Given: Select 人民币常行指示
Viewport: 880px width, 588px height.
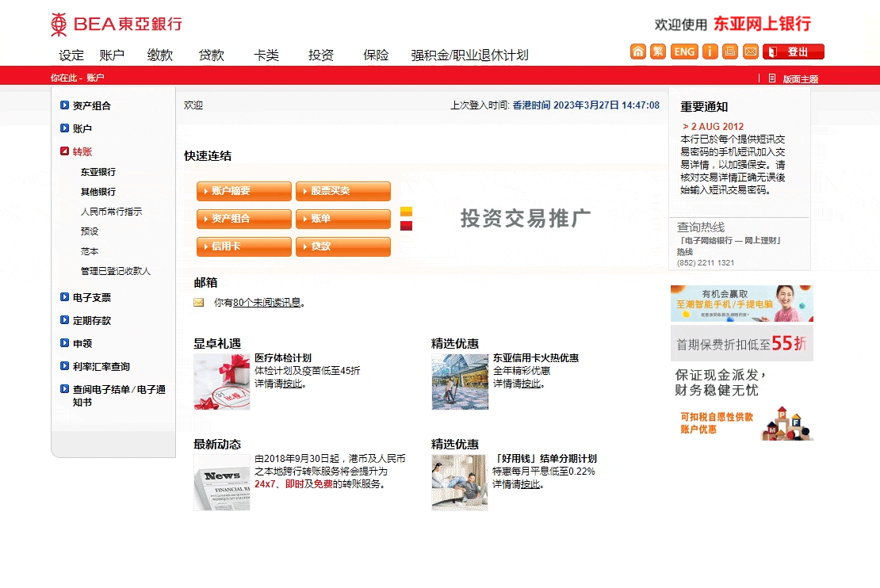Looking at the screenshot, I should [111, 212].
